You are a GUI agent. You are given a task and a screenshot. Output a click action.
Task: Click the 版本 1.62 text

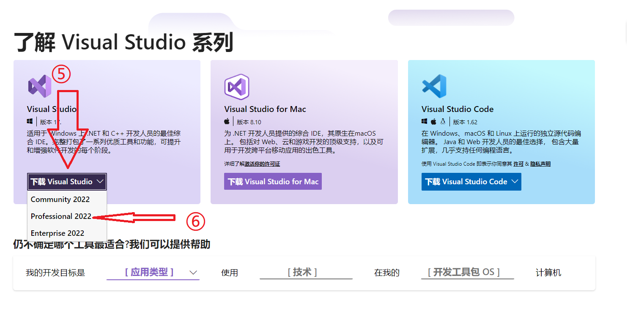465,122
